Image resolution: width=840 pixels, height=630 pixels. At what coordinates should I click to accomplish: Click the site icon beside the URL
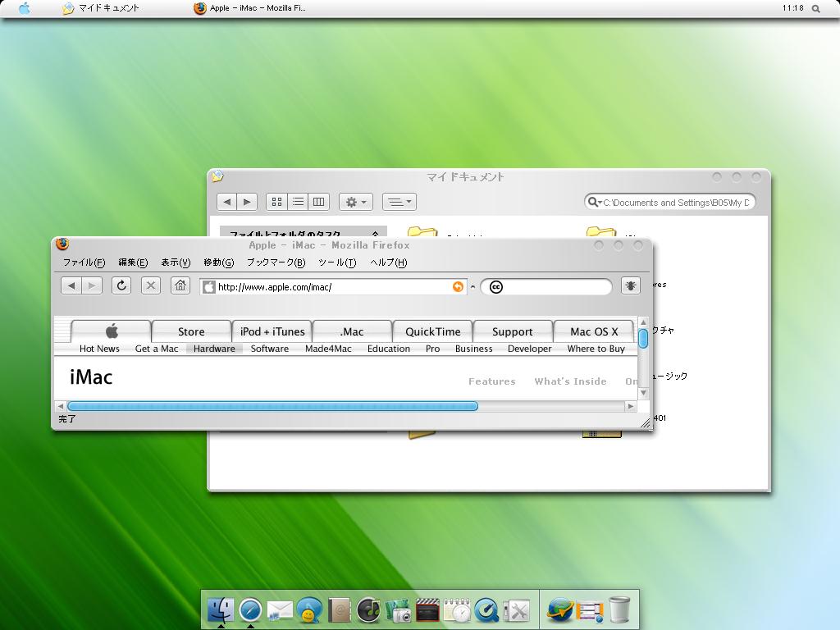[209, 287]
